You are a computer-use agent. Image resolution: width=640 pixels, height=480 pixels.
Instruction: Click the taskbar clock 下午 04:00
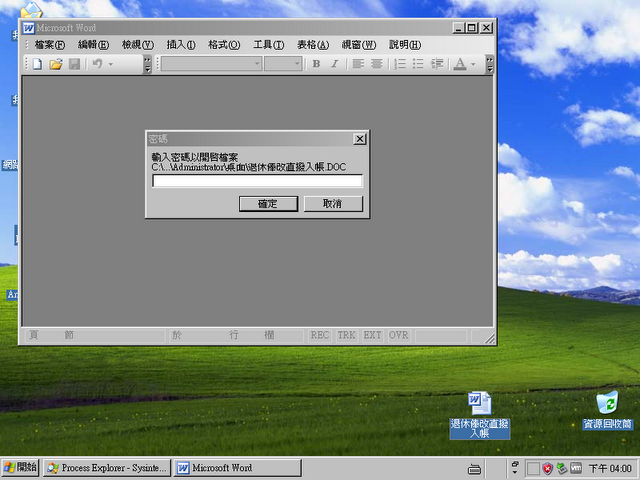pos(610,468)
